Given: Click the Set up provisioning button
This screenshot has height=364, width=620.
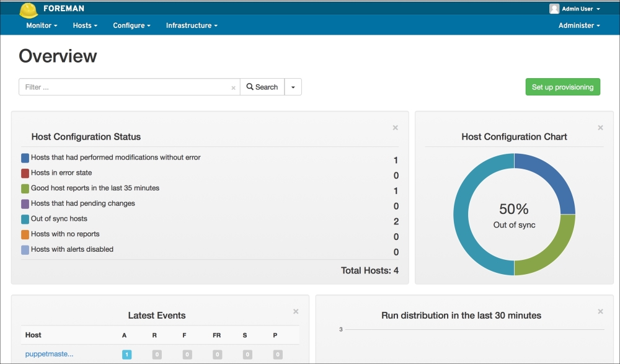Looking at the screenshot, I should 563,87.
